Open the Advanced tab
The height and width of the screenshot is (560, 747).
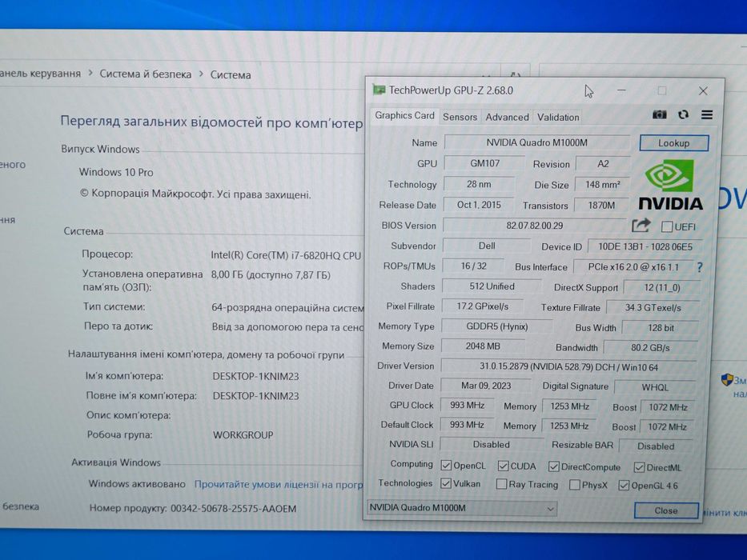click(x=507, y=117)
